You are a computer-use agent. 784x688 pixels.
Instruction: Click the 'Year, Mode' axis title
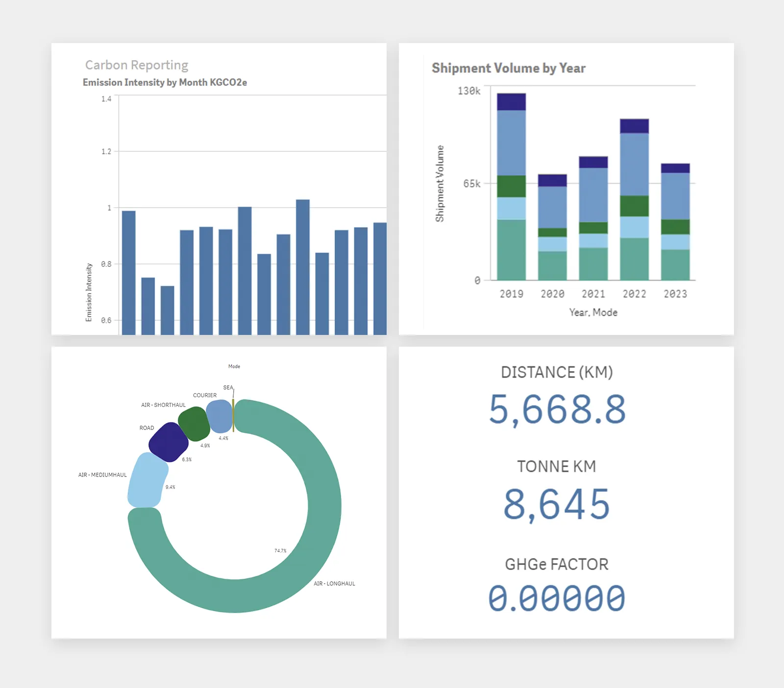pos(593,312)
